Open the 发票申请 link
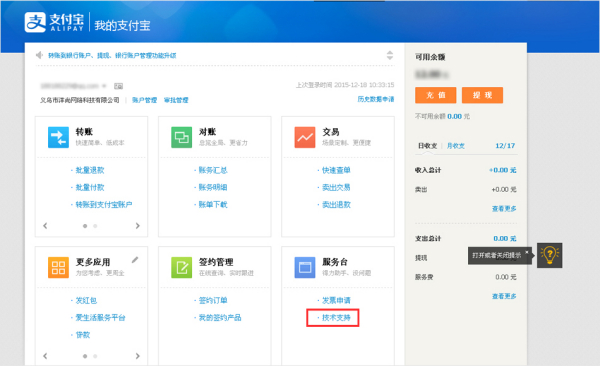Screen dimensions: 600x366 point(336,300)
